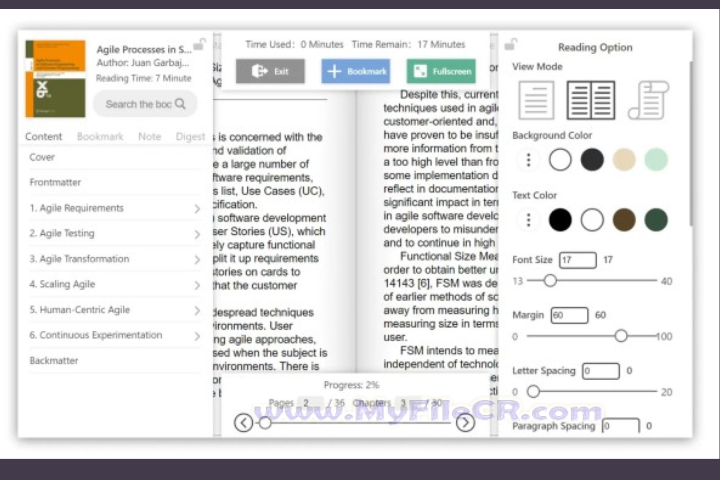Click the Font Size input field
Image resolution: width=720 pixels, height=480 pixels.
click(578, 260)
